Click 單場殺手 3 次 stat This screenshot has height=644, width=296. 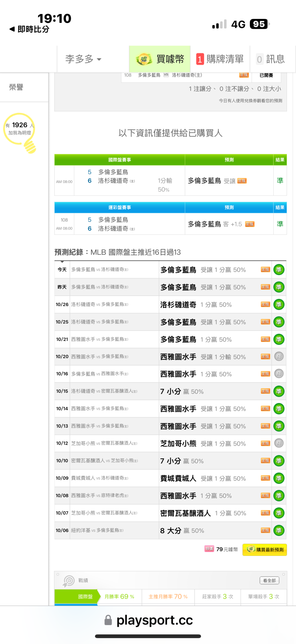pyautogui.click(x=264, y=597)
